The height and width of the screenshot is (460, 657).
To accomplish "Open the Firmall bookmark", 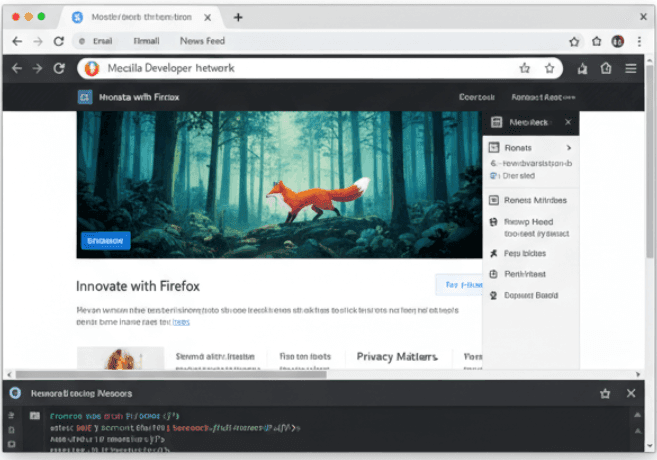I will [x=146, y=41].
